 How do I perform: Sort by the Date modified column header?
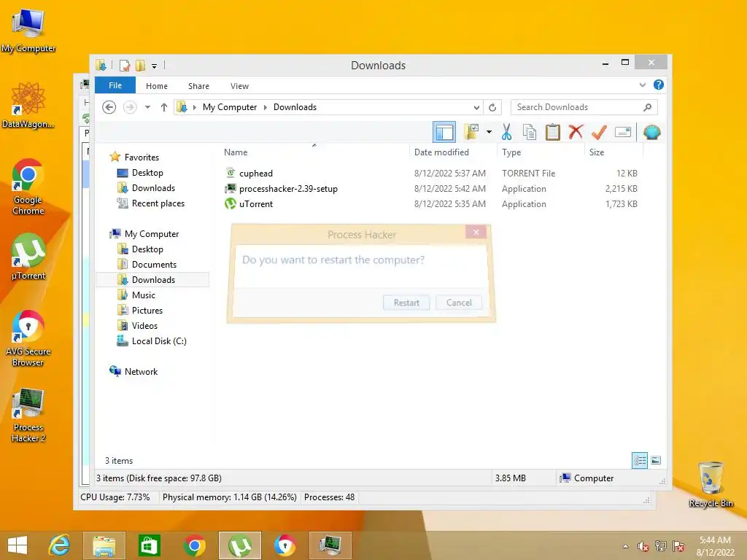point(441,152)
